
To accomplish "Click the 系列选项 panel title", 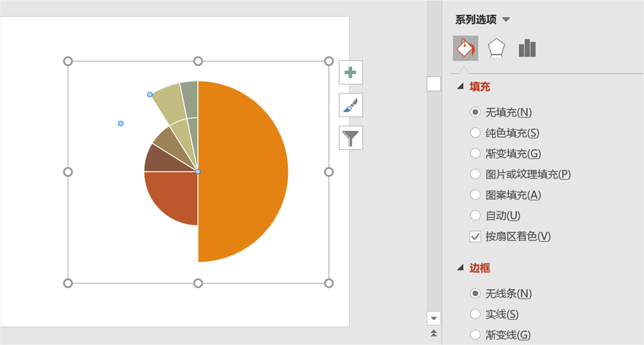I will (476, 20).
